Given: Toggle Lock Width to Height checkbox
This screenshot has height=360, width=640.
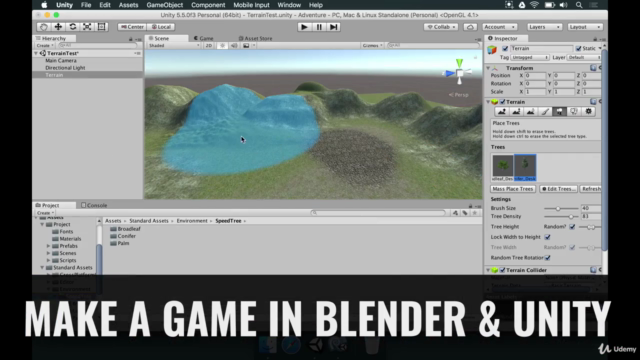Looking at the screenshot, I should click(547, 237).
